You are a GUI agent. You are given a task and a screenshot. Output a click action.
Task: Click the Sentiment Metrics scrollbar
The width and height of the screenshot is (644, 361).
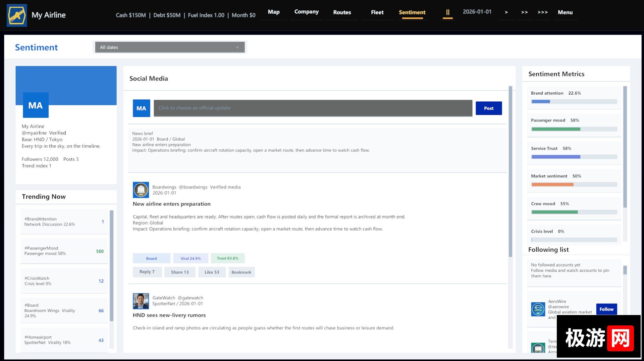pyautogui.click(x=625, y=147)
